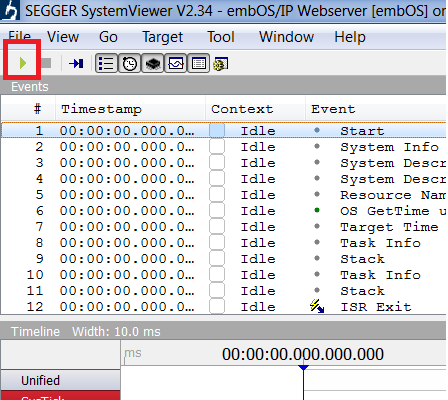
Task: Click the timeline timestamp 00:00:00.000.000.000
Action: point(303,354)
